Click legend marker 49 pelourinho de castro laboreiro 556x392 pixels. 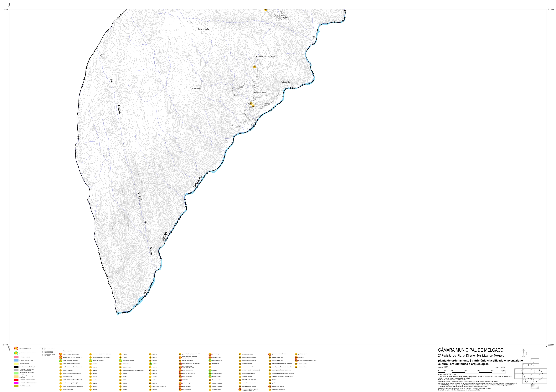(x=180, y=354)
